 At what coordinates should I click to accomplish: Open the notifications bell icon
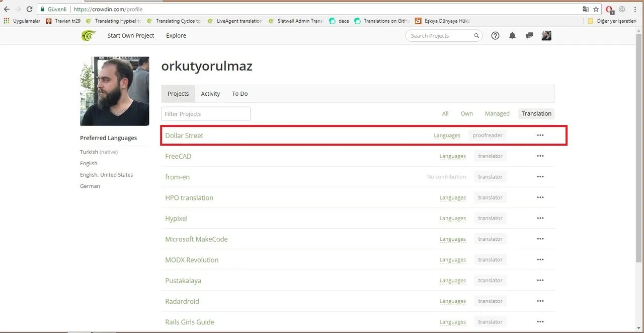click(x=512, y=36)
